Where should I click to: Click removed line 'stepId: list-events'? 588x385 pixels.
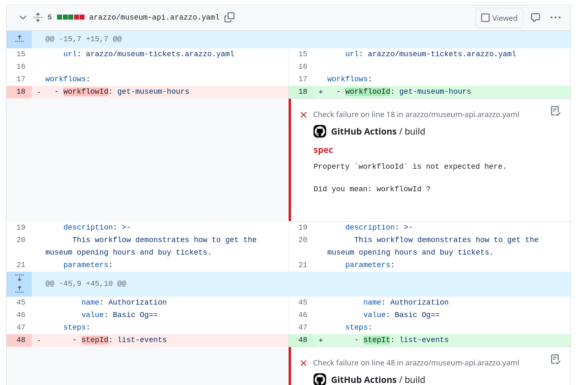[x=124, y=340]
